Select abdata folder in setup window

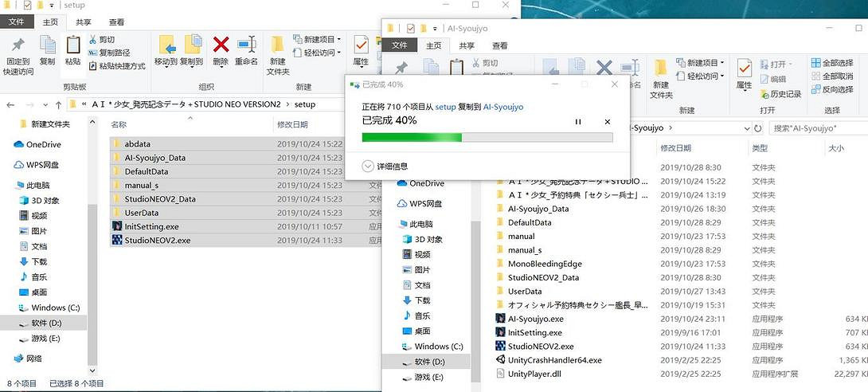pos(137,144)
